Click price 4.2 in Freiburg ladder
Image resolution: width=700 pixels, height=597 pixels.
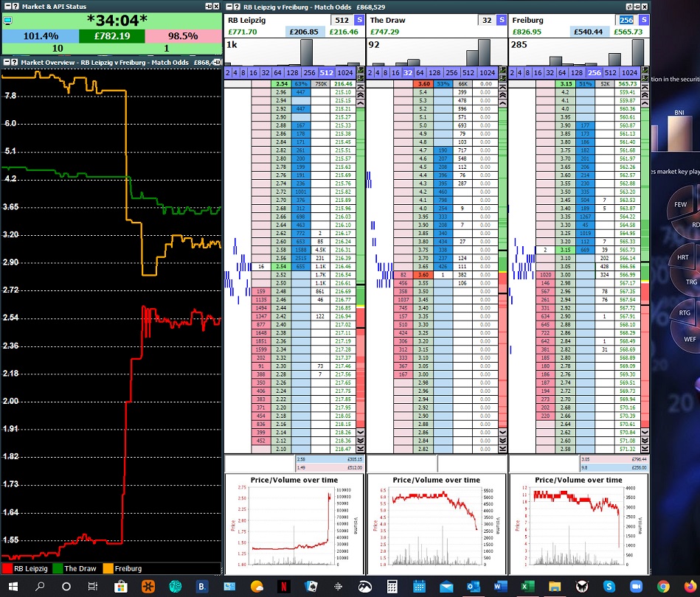click(x=565, y=92)
